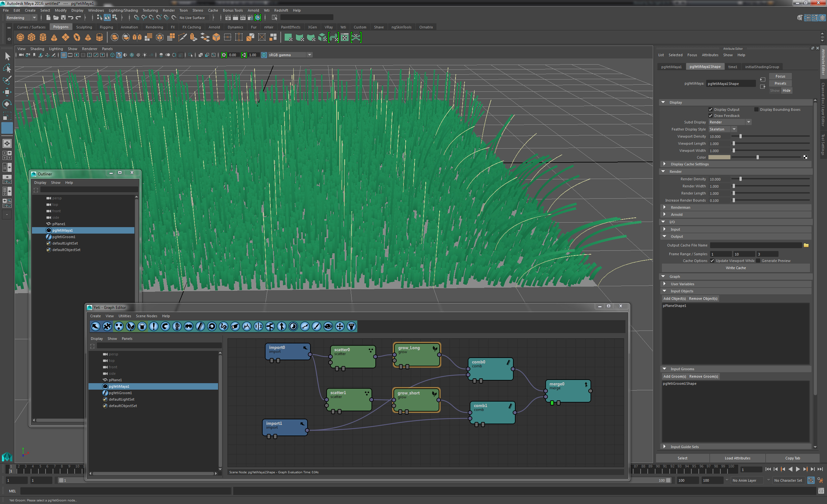
Task: Click Write Cache button
Action: coord(736,268)
